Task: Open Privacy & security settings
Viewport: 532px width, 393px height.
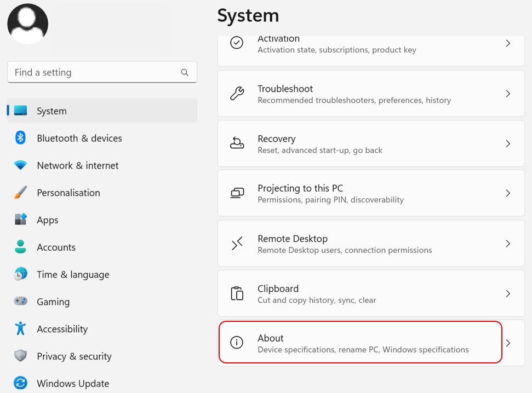Action: pyautogui.click(x=102, y=356)
